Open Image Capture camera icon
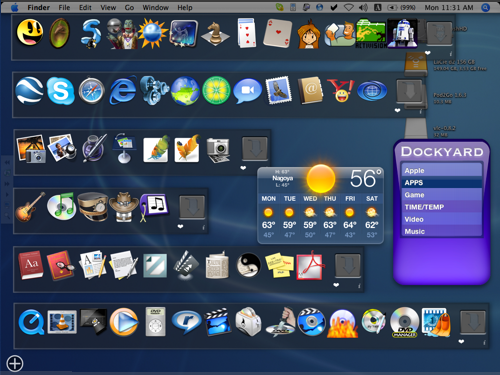The width and height of the screenshot is (500, 375). click(x=218, y=150)
